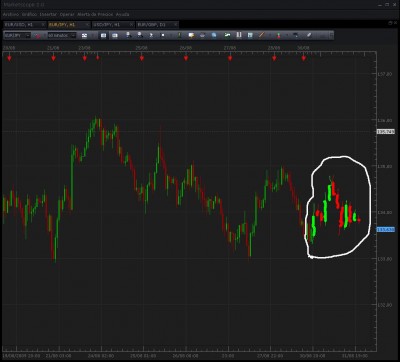Viewport: 400px width, 362px height.
Task: Open the Insertar menu
Action: tap(48, 15)
